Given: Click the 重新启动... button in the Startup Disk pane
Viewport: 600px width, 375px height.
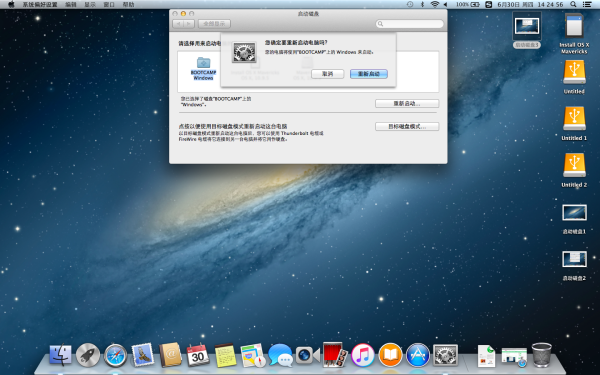Looking at the screenshot, I should pos(407,104).
